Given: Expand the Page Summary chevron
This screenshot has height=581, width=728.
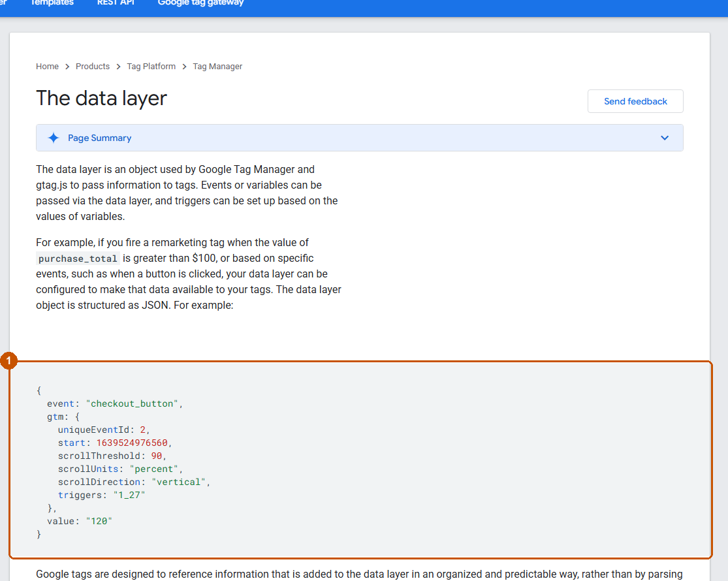Looking at the screenshot, I should (665, 138).
